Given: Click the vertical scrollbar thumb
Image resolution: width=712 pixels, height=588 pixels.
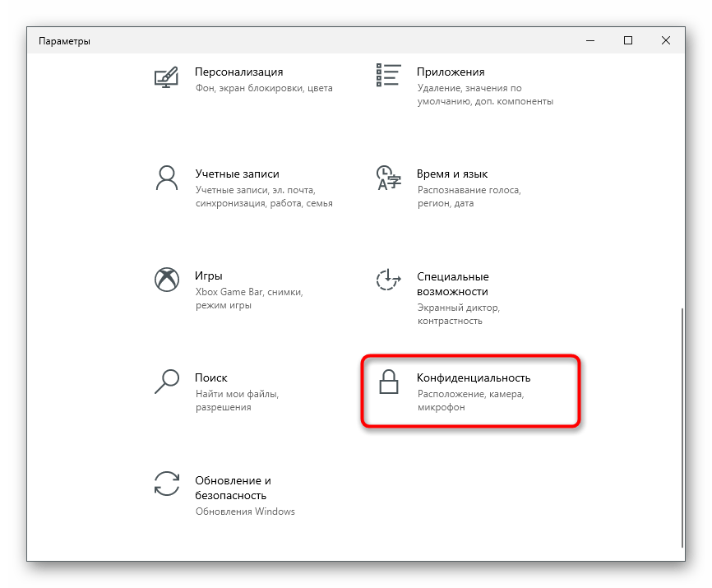Looking at the screenshot, I should click(x=682, y=428).
